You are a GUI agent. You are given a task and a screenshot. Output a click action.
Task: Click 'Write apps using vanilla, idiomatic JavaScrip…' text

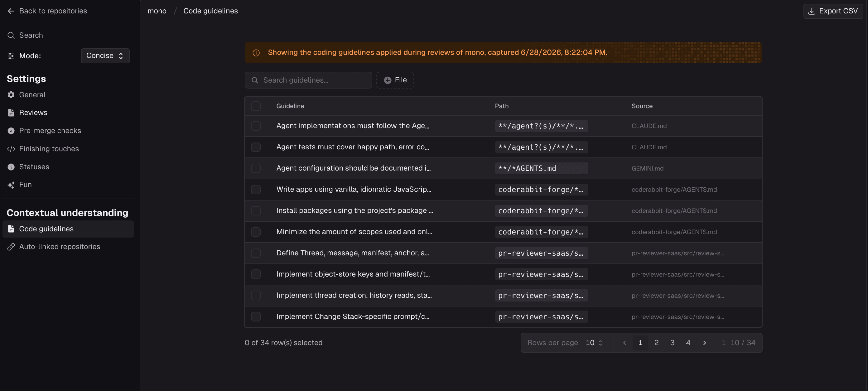coord(354,190)
